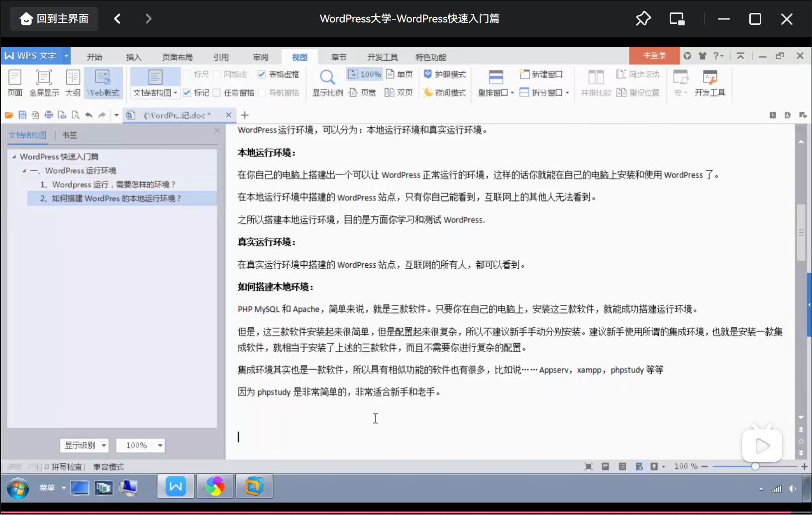Viewport: 812px width, 515px height.
Task: Toggle spell check in status bar (拼写检查)
Action: tap(63, 467)
